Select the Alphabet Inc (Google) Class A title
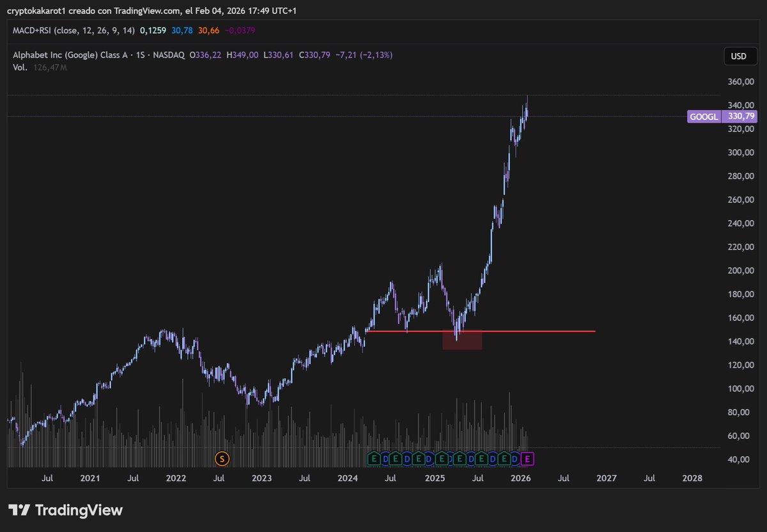This screenshot has height=532, width=767. point(72,56)
